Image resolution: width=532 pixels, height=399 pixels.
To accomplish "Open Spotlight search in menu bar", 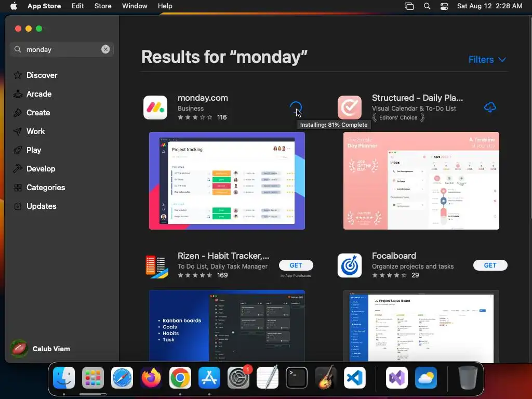I will point(427,6).
